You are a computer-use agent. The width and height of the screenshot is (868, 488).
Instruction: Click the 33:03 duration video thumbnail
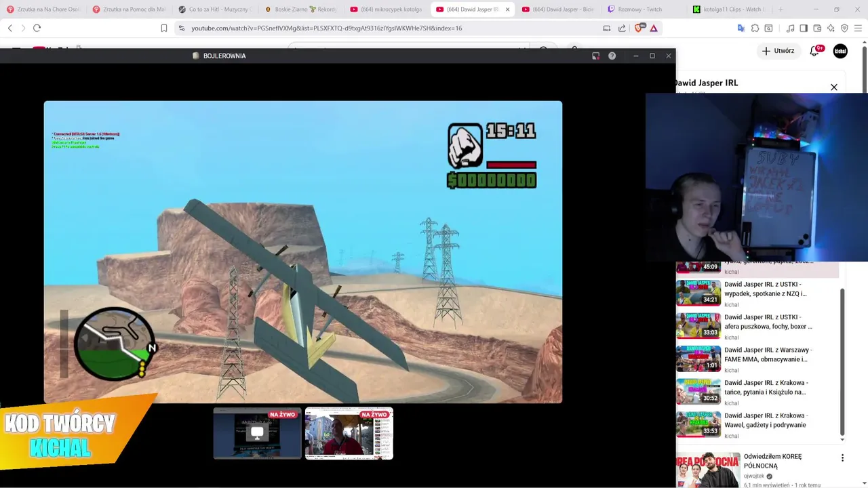click(x=698, y=325)
